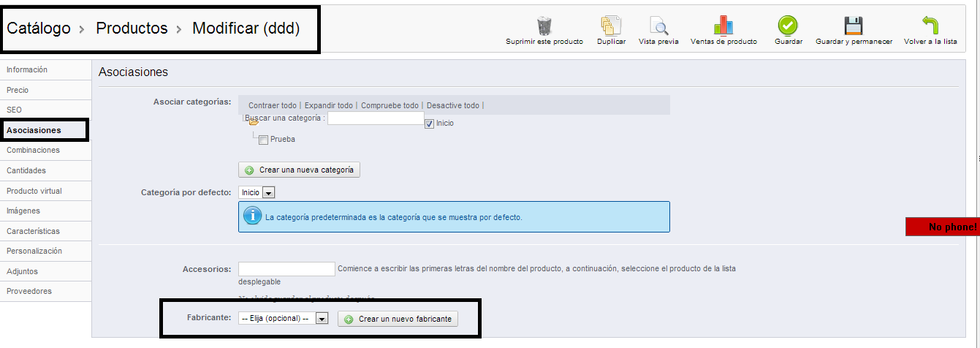Switch to the Imágenes tab

click(45, 211)
